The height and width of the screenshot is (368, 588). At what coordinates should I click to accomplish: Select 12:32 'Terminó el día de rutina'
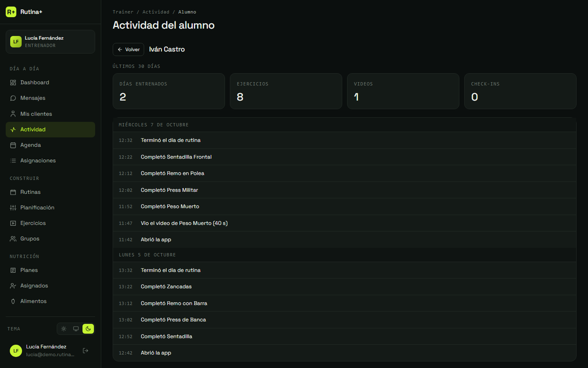pos(345,140)
